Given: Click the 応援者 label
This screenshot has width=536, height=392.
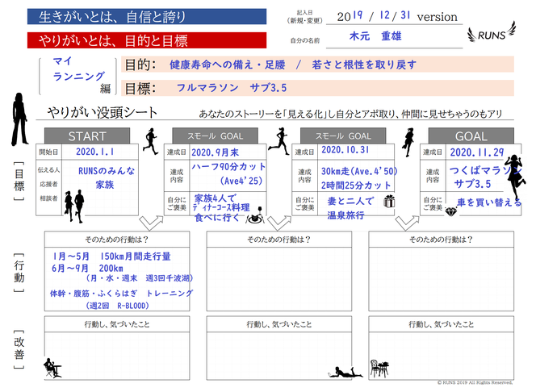Looking at the screenshot, I should tap(48, 184).
